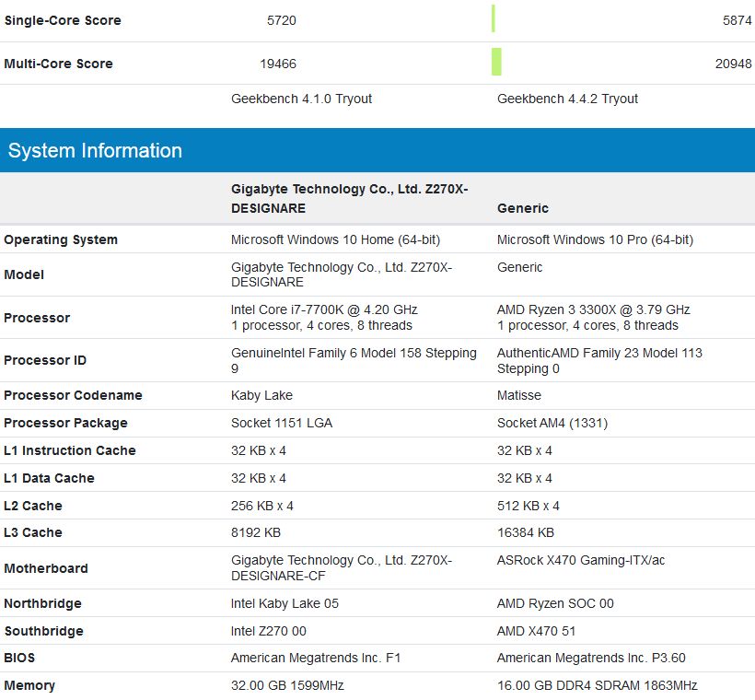The height and width of the screenshot is (700, 755).
Task: Click the Northbridge row label
Action: click(x=43, y=603)
